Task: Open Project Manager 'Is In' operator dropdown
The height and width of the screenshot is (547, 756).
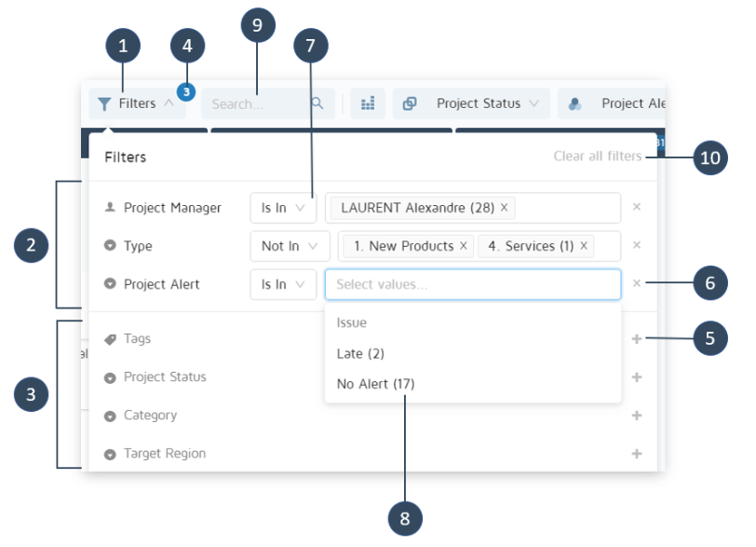Action: [x=283, y=208]
